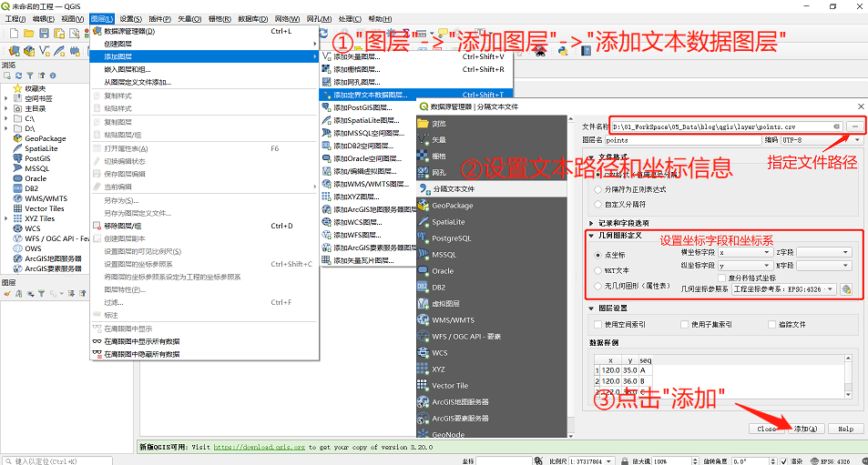
Task: Click the Python console toolbar icon
Action: pos(563,51)
